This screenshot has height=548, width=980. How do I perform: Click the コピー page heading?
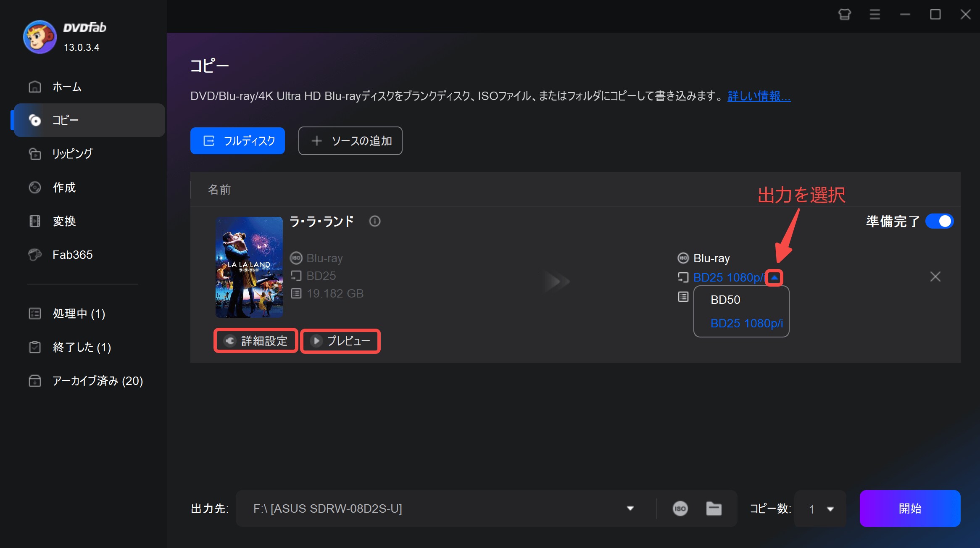tap(209, 66)
